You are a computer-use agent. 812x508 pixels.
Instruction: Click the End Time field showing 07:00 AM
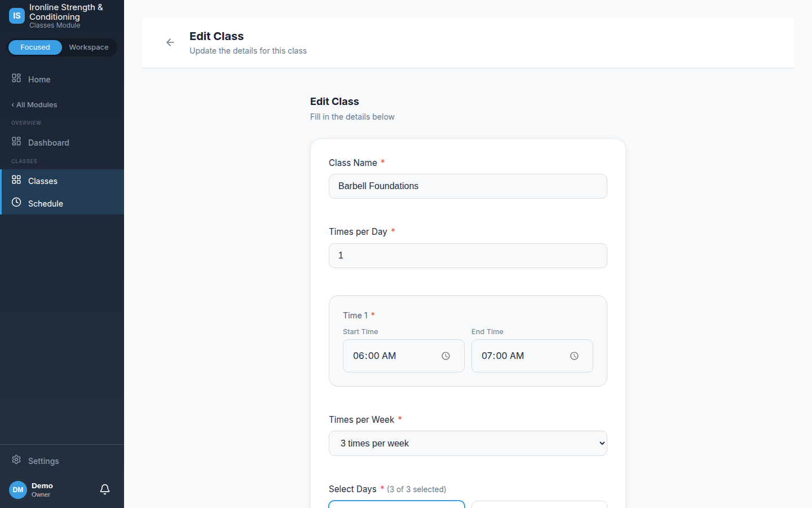tap(532, 356)
